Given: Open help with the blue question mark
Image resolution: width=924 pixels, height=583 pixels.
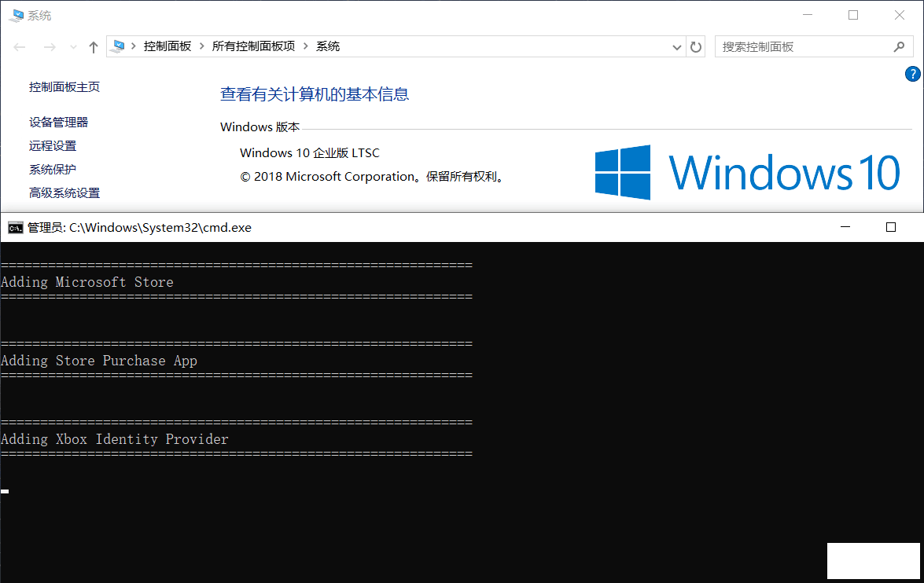Looking at the screenshot, I should [913, 74].
